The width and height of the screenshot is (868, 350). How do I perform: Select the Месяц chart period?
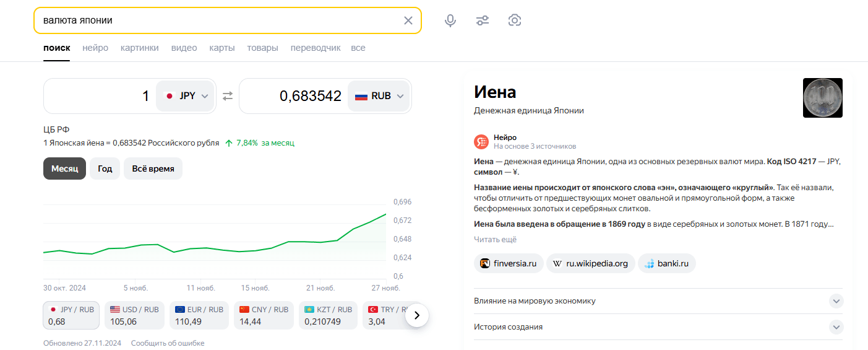tap(64, 168)
